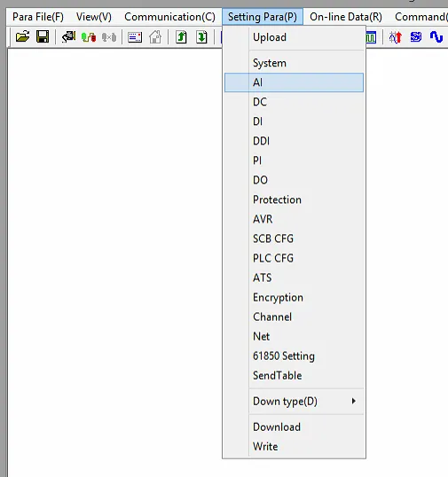Open the 61850 Setting entry
The width and height of the screenshot is (448, 477).
pos(294,356)
